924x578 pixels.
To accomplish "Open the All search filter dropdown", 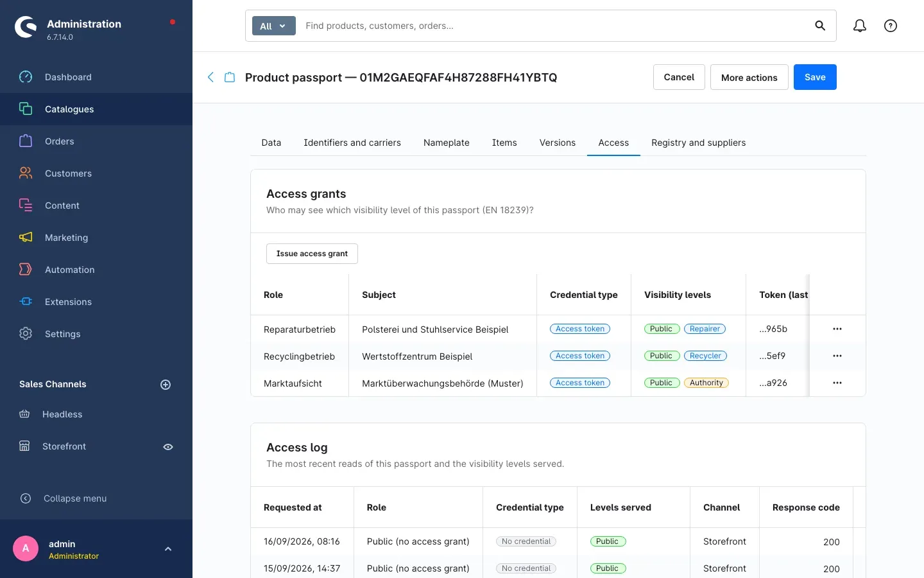I will [274, 26].
